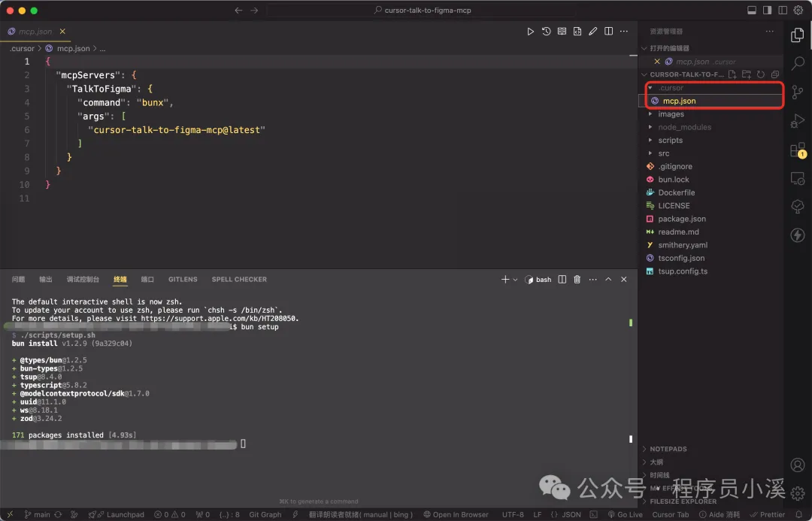Screen dimensions: 812x521
Task: Switch to the SPELL CHECKER tab
Action: pyautogui.click(x=239, y=280)
